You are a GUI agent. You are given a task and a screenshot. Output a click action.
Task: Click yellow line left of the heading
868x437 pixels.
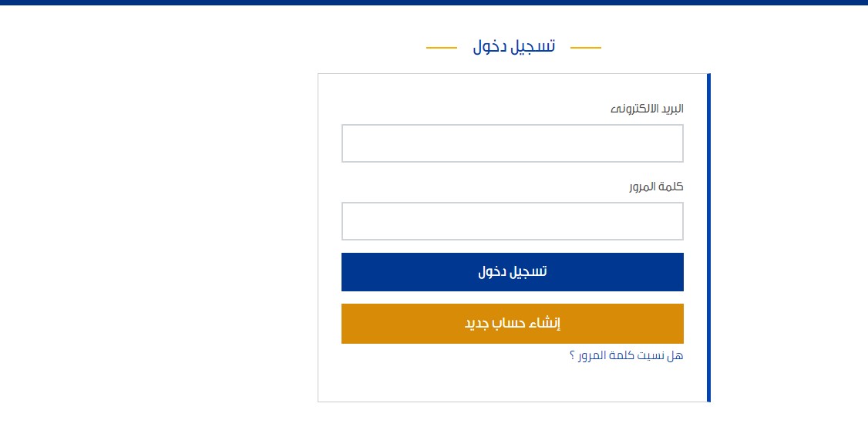click(442, 48)
